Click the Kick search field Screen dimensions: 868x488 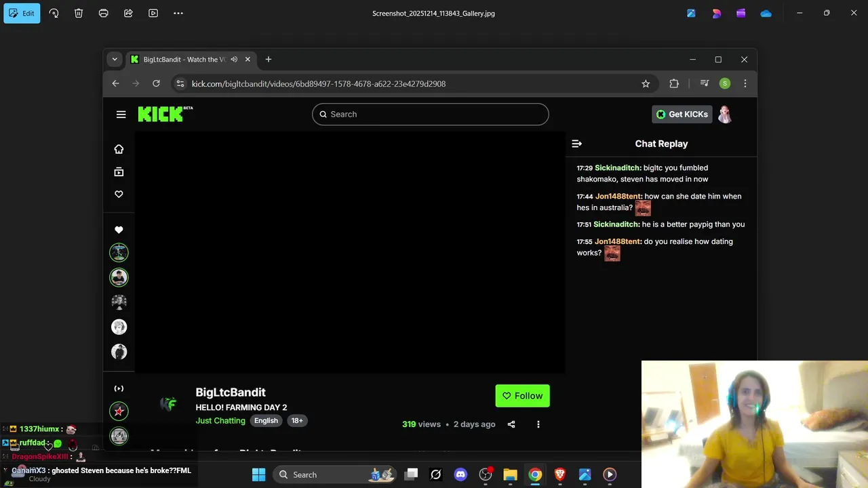pyautogui.click(x=430, y=114)
